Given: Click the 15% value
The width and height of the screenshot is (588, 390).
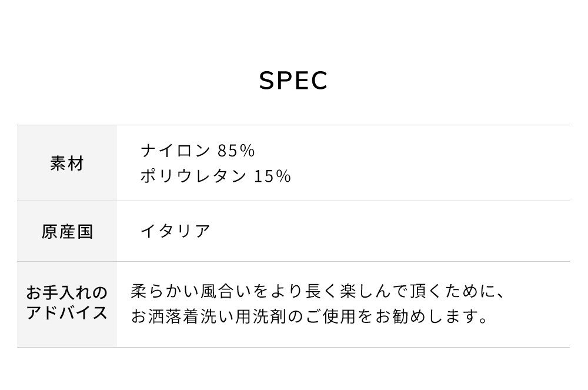Looking at the screenshot, I should click(273, 176).
